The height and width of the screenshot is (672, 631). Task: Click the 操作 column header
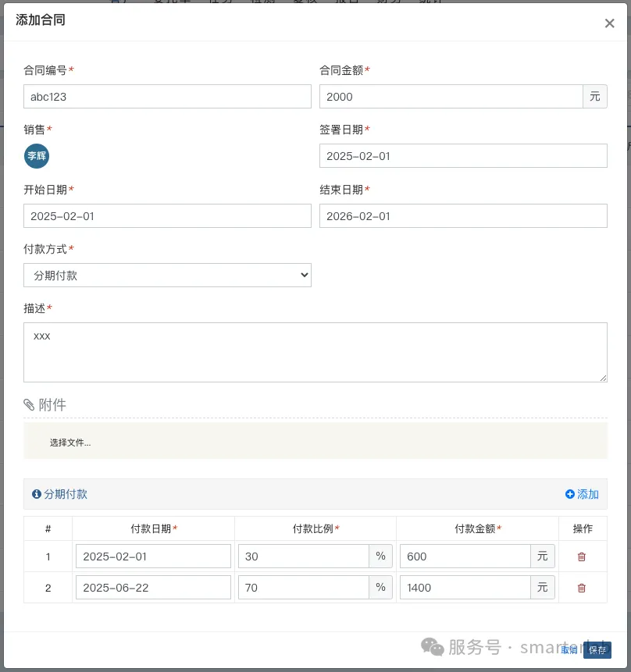click(x=583, y=529)
